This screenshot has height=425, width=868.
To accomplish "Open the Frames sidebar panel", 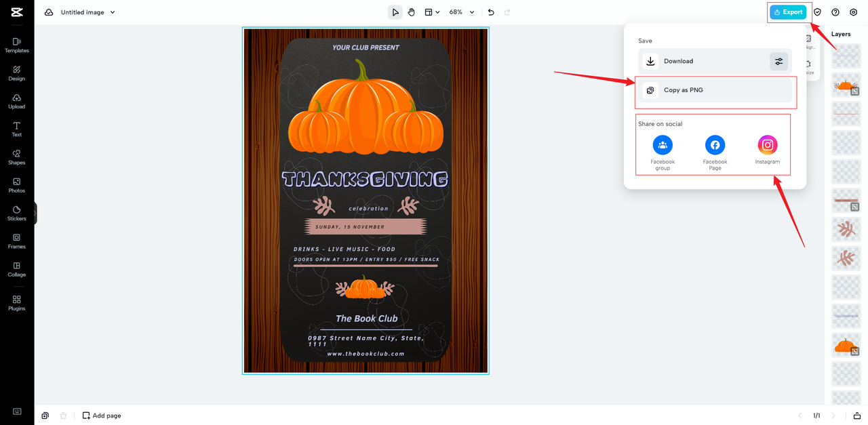I will pyautogui.click(x=17, y=241).
